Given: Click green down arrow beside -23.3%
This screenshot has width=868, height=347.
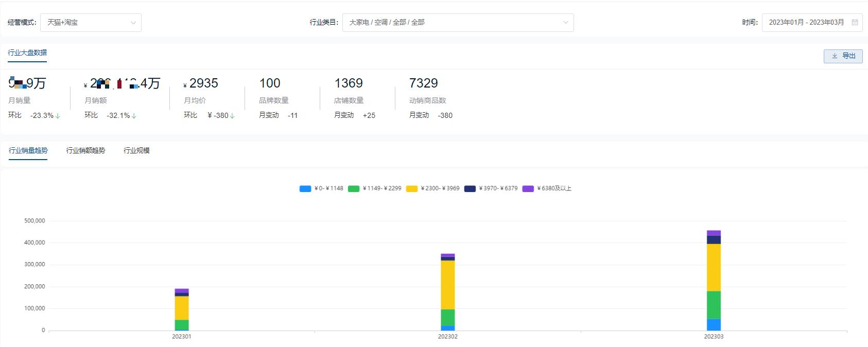Looking at the screenshot, I should click(x=58, y=116).
